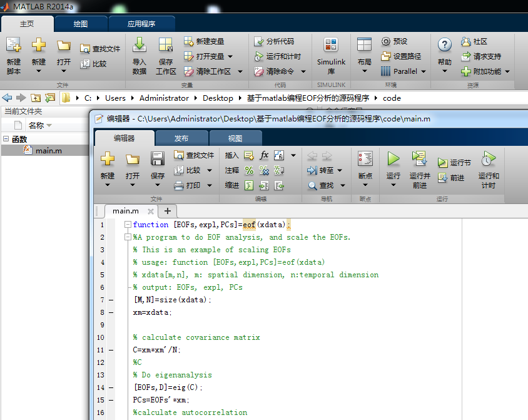This screenshot has height=420, width=528.
Task: Expand editor Find (查找) dropdown arrow
Action: pyautogui.click(x=343, y=185)
